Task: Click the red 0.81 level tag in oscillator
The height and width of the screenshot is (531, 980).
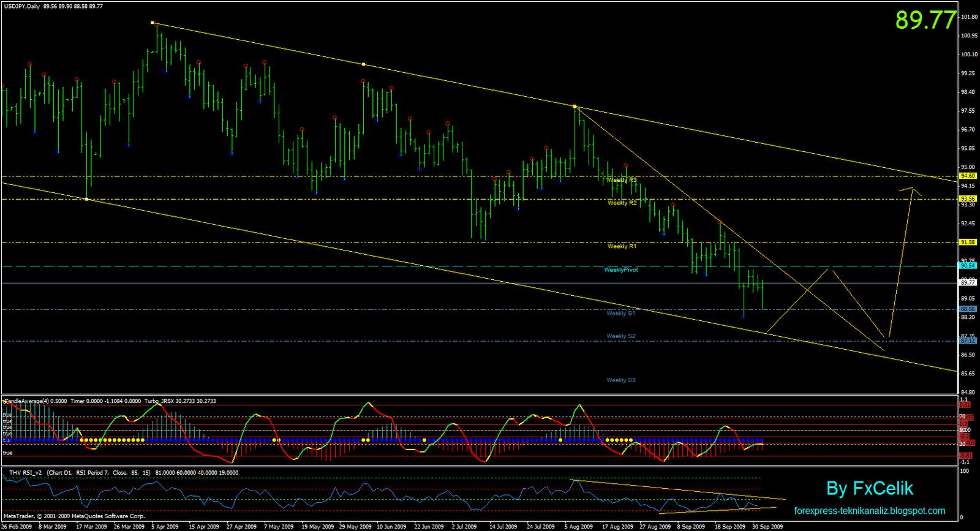Action: pyautogui.click(x=965, y=405)
